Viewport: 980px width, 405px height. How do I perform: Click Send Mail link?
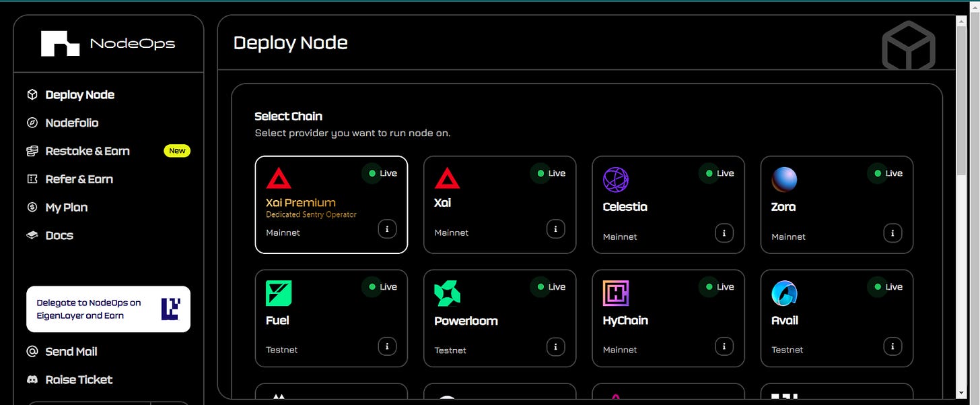(71, 352)
